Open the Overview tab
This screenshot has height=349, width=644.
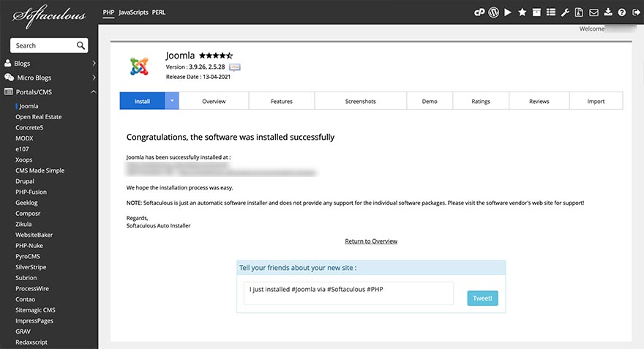tap(214, 101)
